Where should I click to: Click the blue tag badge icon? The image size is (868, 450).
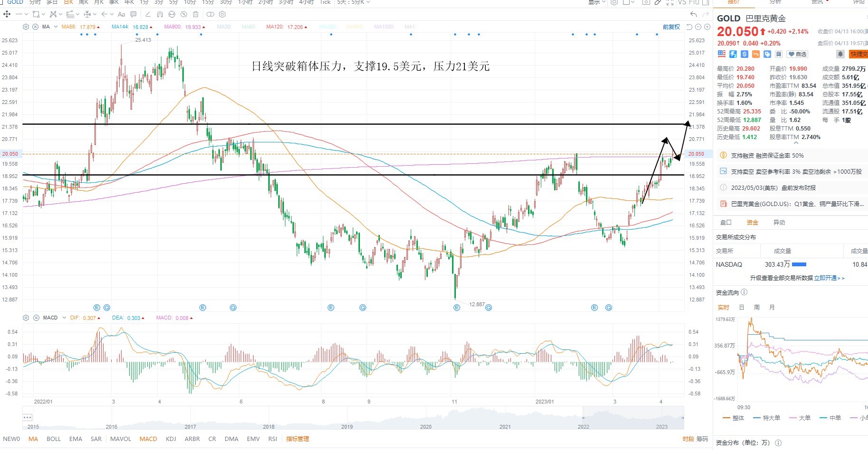(767, 54)
